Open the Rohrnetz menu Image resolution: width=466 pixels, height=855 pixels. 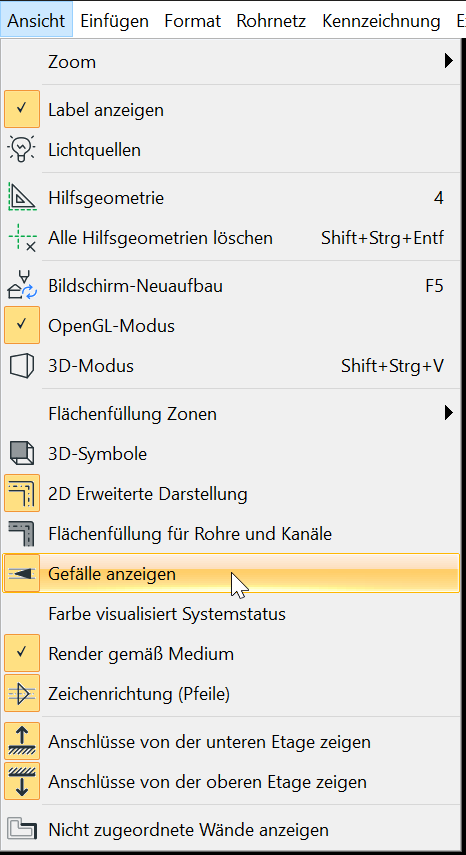pyautogui.click(x=271, y=21)
